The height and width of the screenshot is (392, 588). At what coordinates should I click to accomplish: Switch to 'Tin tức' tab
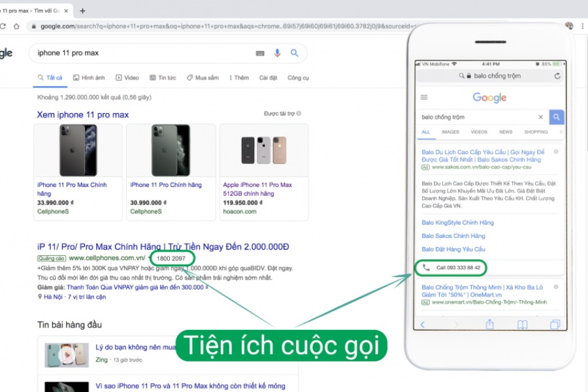click(163, 78)
